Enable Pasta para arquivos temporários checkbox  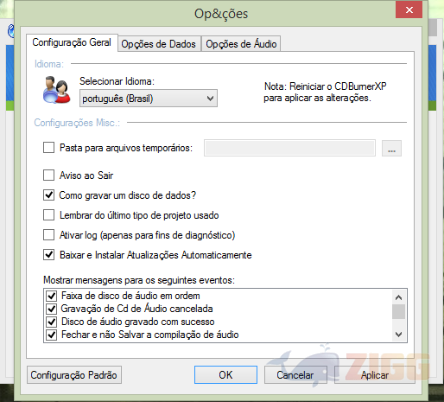49,148
